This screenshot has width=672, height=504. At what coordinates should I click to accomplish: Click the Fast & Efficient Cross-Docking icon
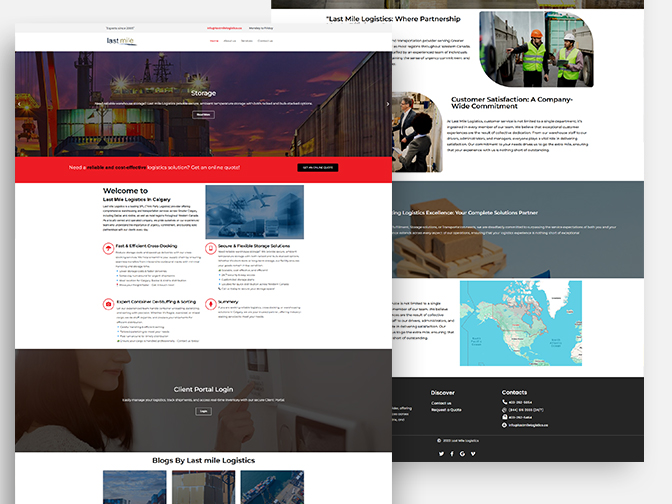(x=108, y=246)
